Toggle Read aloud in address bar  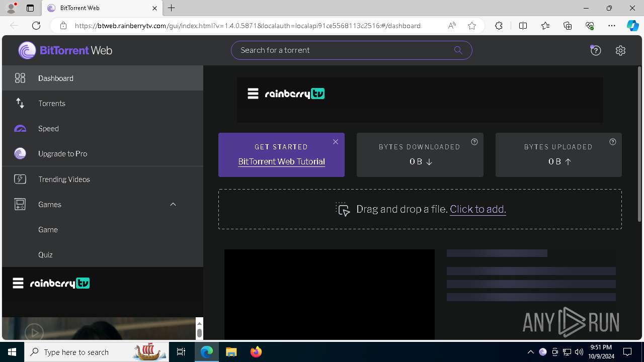tap(452, 26)
